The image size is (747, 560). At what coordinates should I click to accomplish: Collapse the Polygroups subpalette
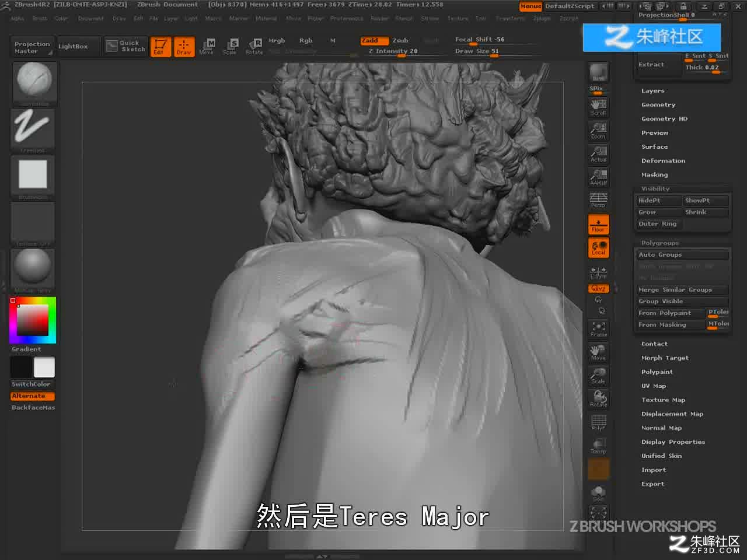(x=660, y=243)
